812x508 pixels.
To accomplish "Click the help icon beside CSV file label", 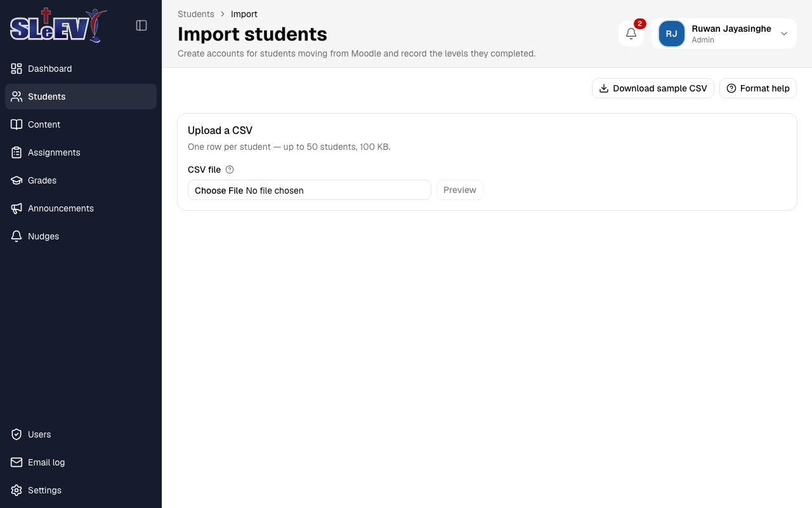I will (230, 170).
